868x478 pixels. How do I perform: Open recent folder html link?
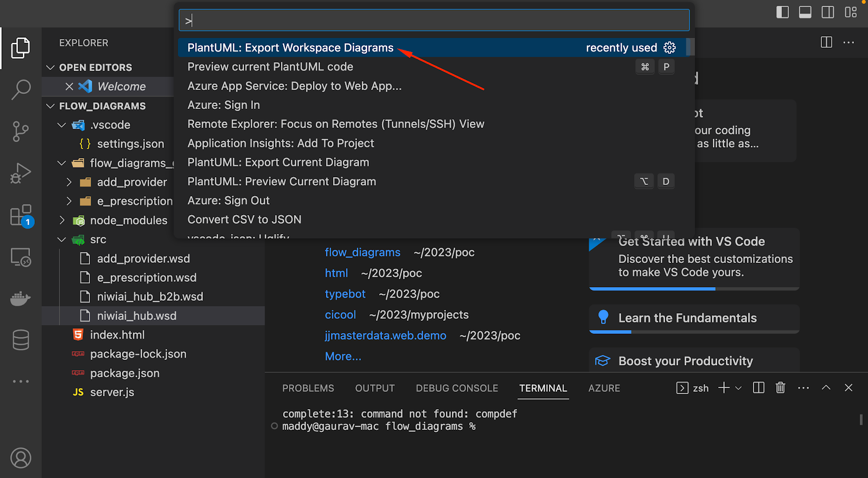pos(336,273)
